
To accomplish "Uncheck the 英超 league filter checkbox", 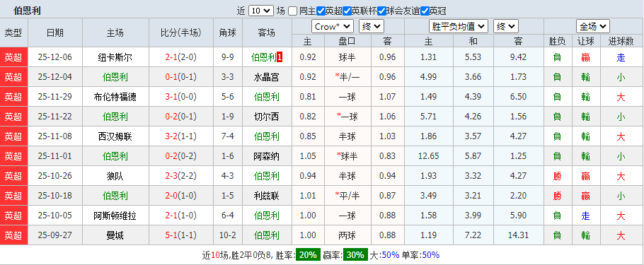I will [321, 11].
